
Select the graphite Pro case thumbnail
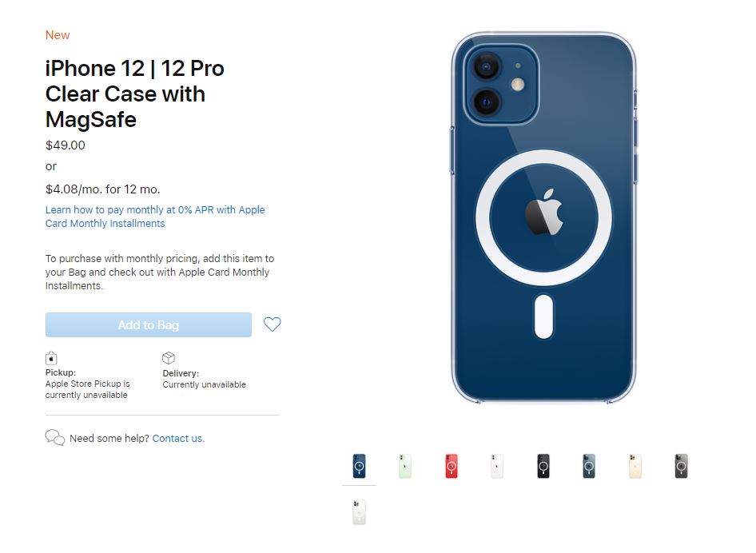[x=681, y=466]
